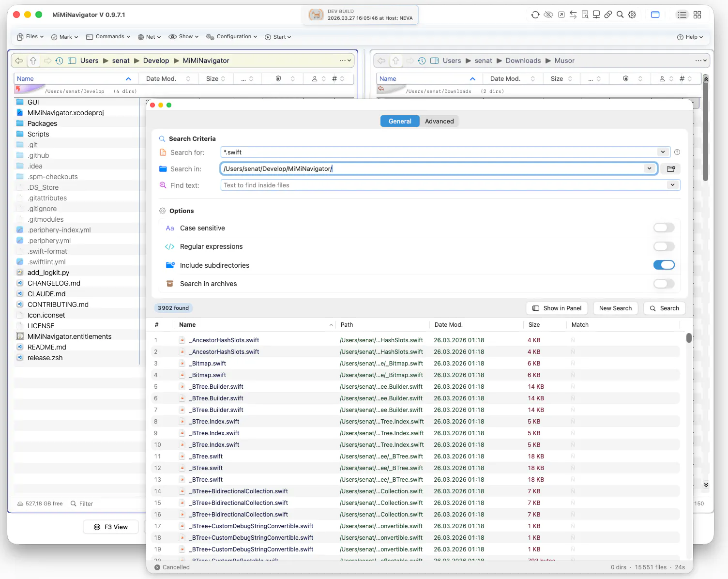Click the find-in-document icon in top toolbar
The height and width of the screenshot is (579, 728).
click(585, 15)
